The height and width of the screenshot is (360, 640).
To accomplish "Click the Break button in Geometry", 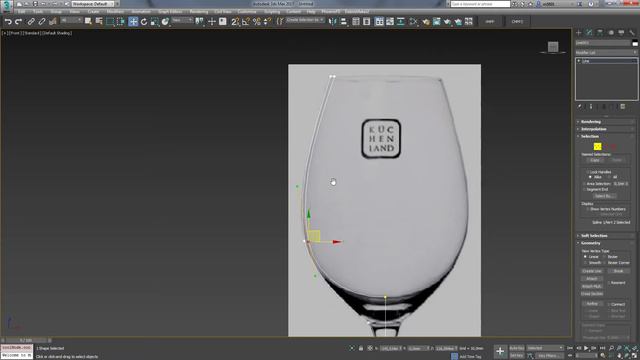I will [x=618, y=271].
